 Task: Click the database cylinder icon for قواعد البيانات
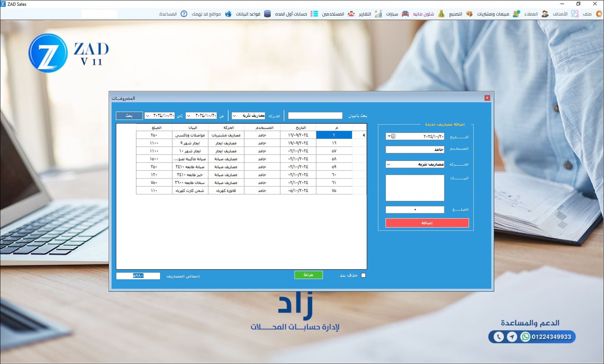coord(267,14)
